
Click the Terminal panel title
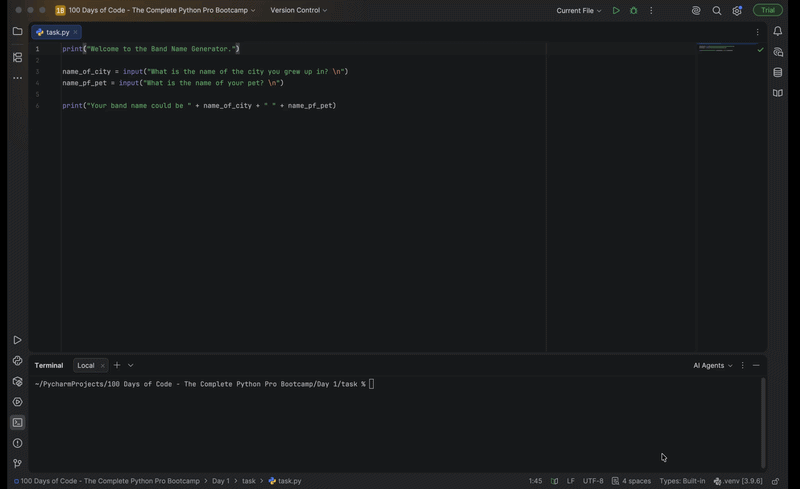coord(48,365)
